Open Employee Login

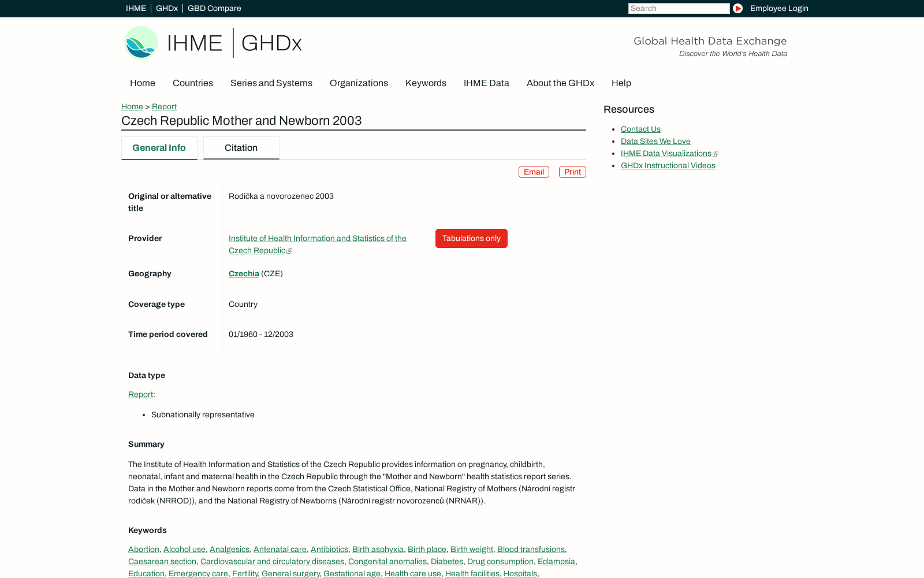click(779, 8)
